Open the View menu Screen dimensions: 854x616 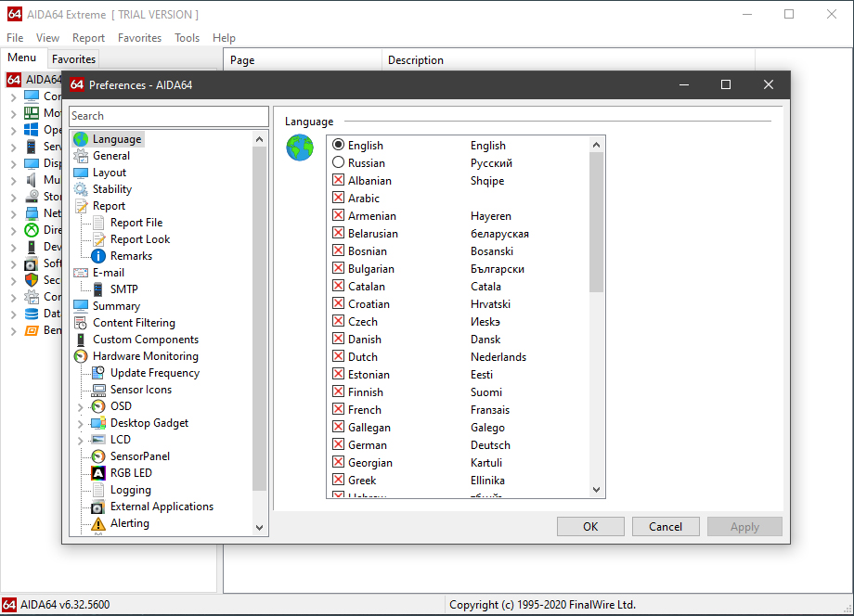(47, 37)
